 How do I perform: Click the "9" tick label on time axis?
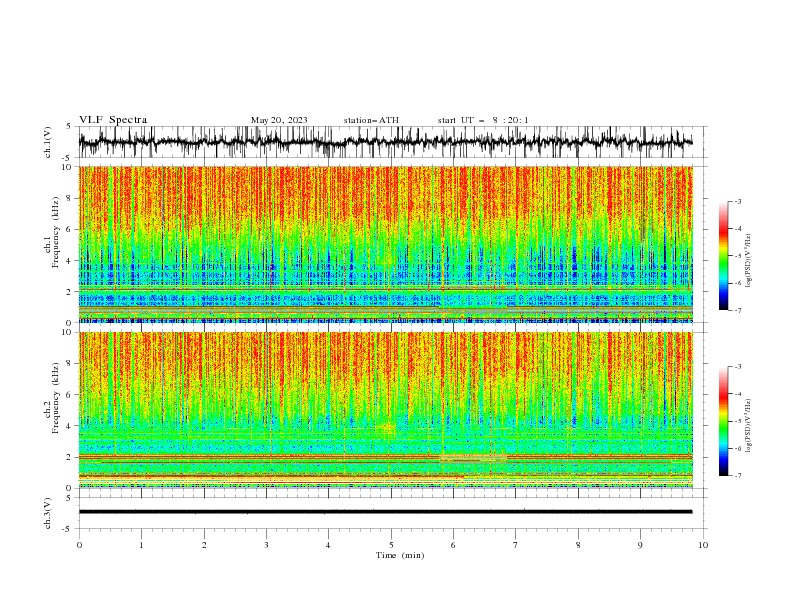[x=640, y=545]
